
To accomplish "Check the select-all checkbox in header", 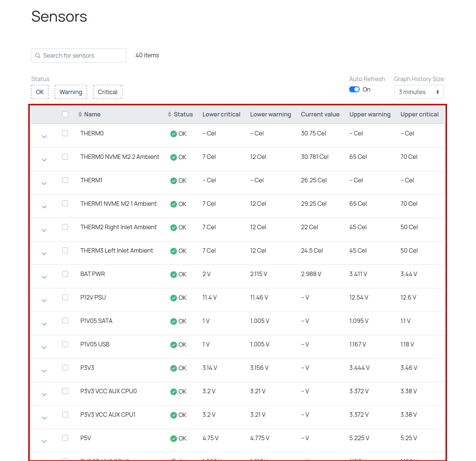I will point(65,114).
